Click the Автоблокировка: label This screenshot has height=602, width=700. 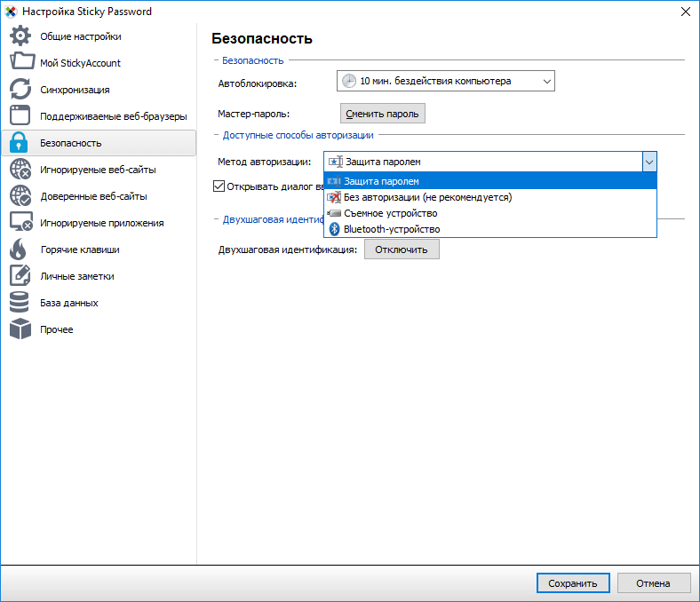point(257,83)
